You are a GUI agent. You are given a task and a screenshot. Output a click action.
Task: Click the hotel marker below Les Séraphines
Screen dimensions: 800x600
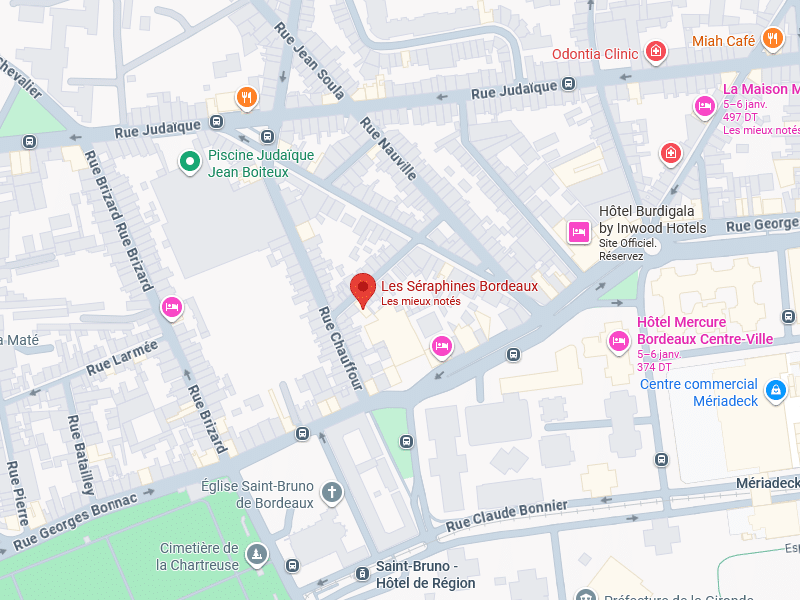tap(441, 347)
